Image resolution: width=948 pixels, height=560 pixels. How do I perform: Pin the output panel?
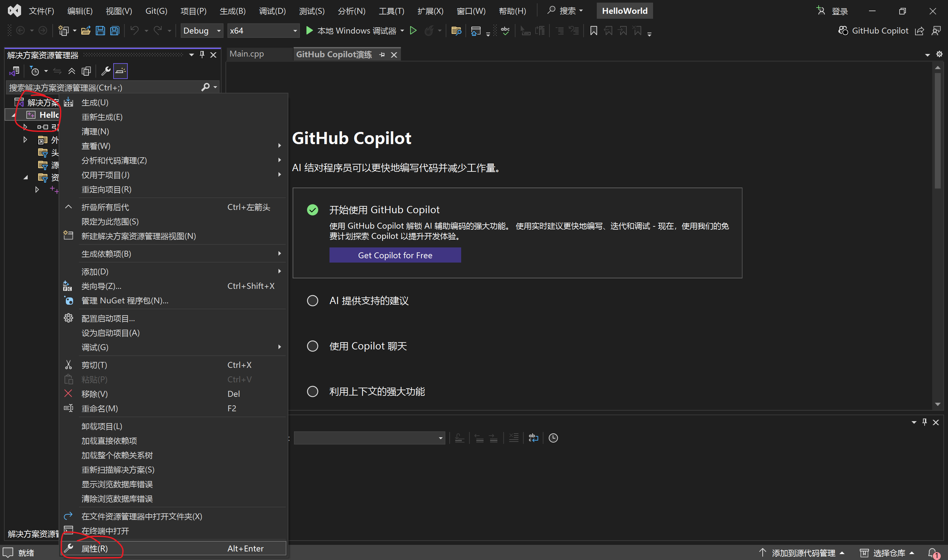click(925, 422)
